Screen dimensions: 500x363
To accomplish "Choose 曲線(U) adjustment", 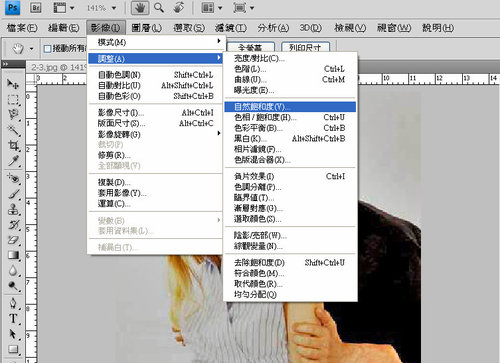I will pyautogui.click(x=290, y=80).
